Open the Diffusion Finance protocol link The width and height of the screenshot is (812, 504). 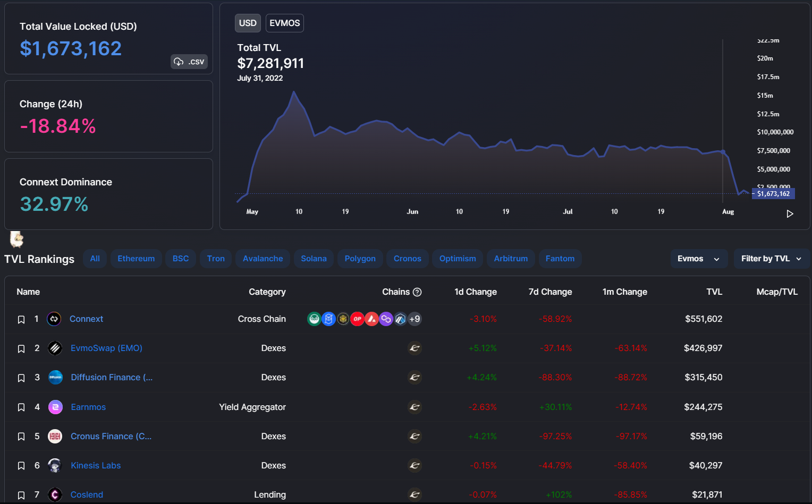coord(112,377)
